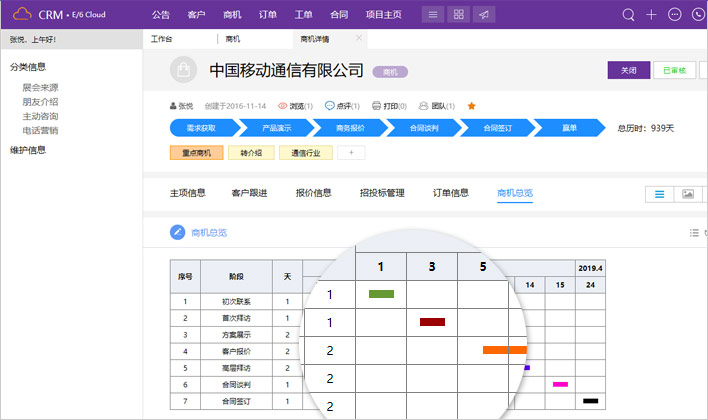Open the 客户 menu
This screenshot has height=420, width=708.
[197, 15]
